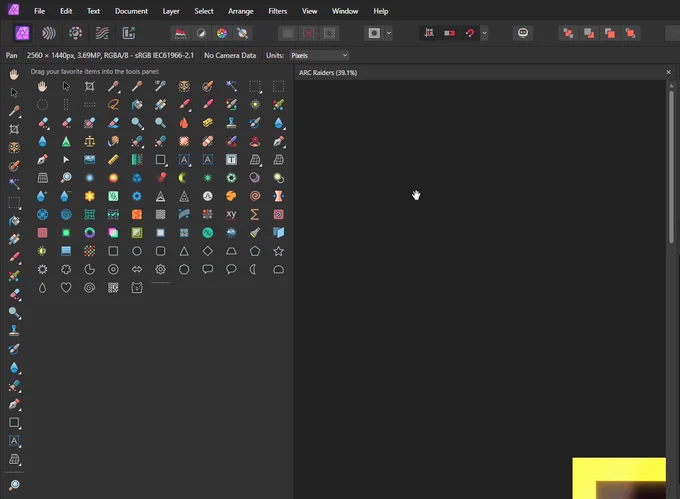
Task: Pick the xy equations icon
Action: click(x=231, y=214)
